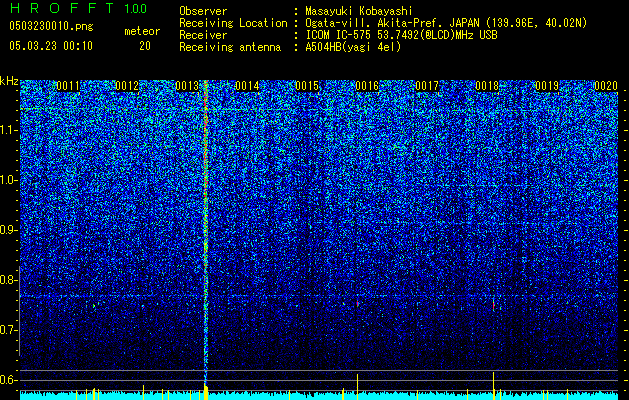Click the 0017 time marker

coord(427,86)
